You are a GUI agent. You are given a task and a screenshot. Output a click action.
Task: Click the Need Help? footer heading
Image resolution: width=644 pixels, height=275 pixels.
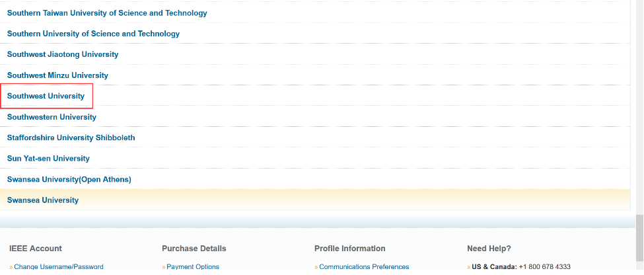pyautogui.click(x=489, y=249)
